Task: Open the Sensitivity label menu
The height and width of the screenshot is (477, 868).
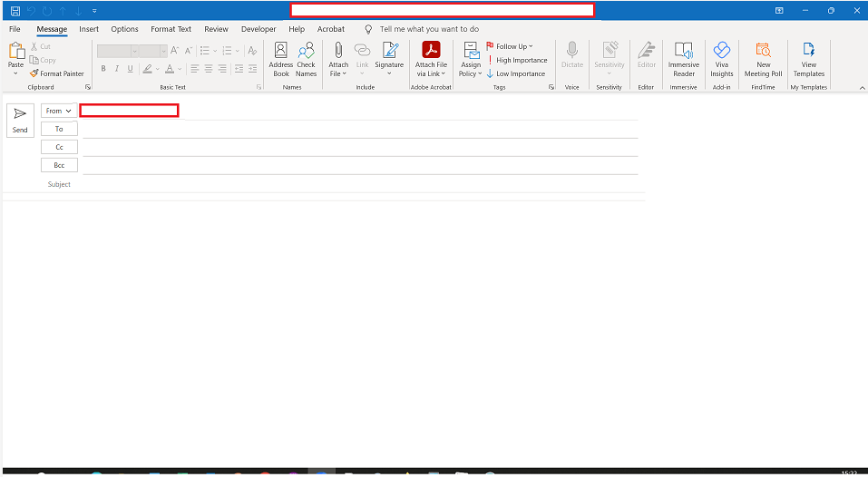Action: tap(610, 60)
